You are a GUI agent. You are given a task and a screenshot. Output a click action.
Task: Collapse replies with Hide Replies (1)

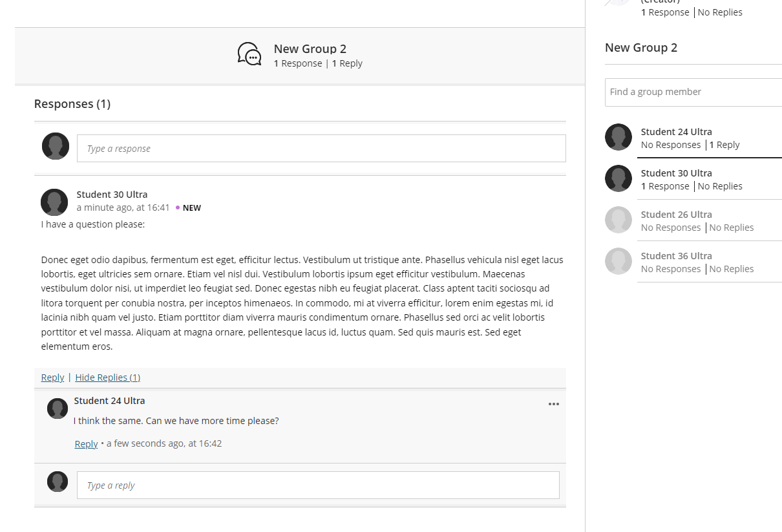coord(107,378)
